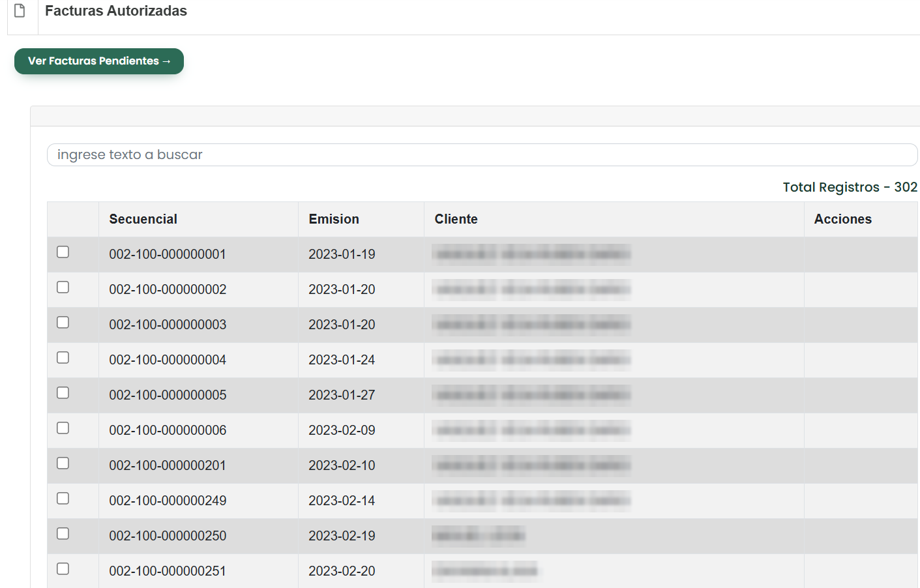Screen dimensions: 920x588
Task: Select sequence number 002-100-000000002
Action: (168, 289)
